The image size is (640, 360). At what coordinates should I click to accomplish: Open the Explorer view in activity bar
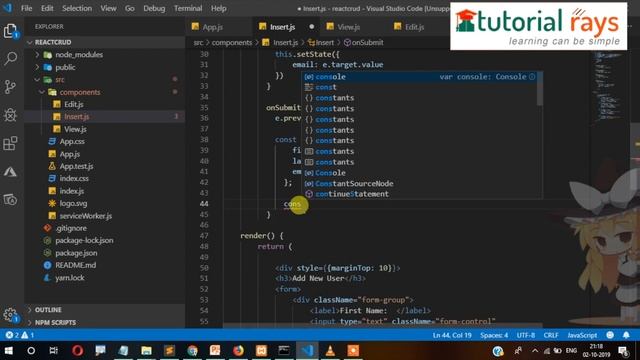[x=11, y=31]
